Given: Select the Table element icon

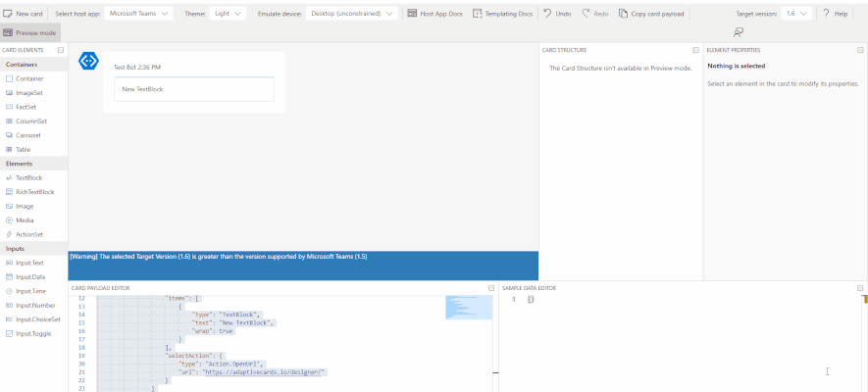Looking at the screenshot, I should tap(9, 149).
